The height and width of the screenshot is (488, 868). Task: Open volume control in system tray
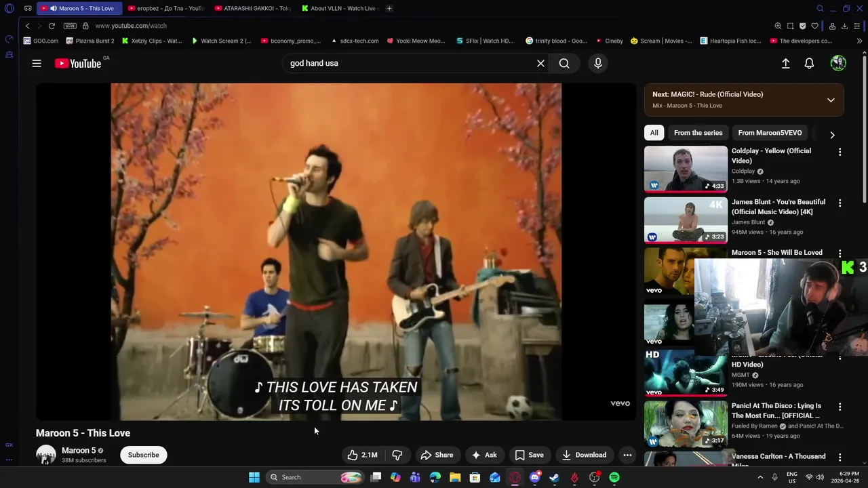pyautogui.click(x=820, y=477)
